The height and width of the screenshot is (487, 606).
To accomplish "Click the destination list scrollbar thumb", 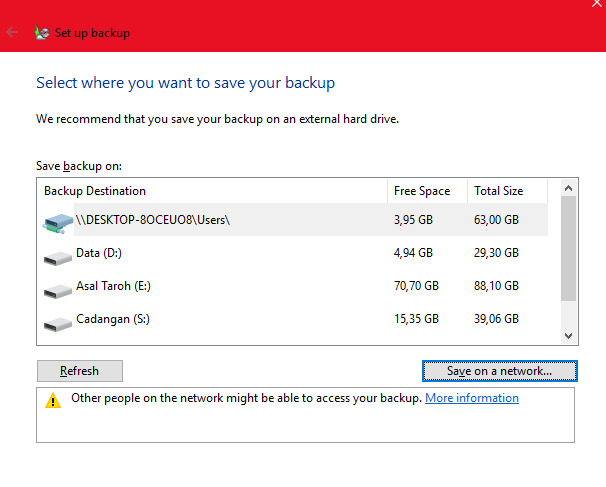I will (568, 249).
